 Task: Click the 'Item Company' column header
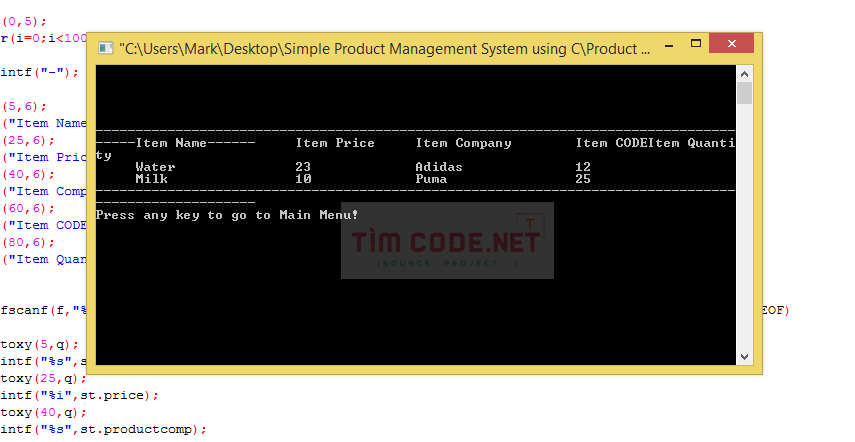(x=463, y=143)
